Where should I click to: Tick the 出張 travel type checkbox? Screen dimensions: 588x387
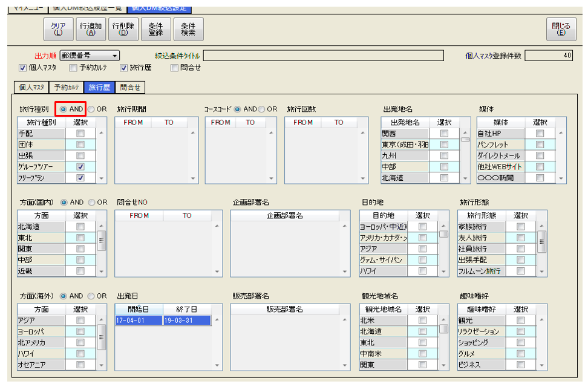pyautogui.click(x=80, y=155)
